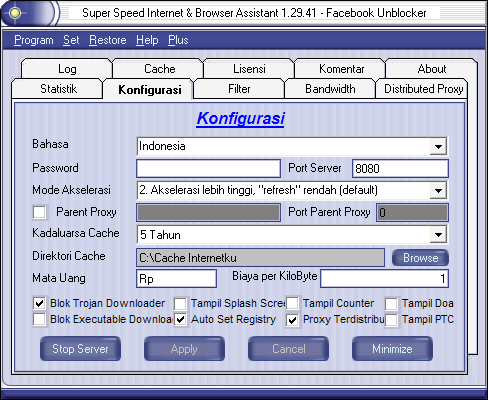Open the Set menu
Screen dimensions: 488x400
(71, 40)
